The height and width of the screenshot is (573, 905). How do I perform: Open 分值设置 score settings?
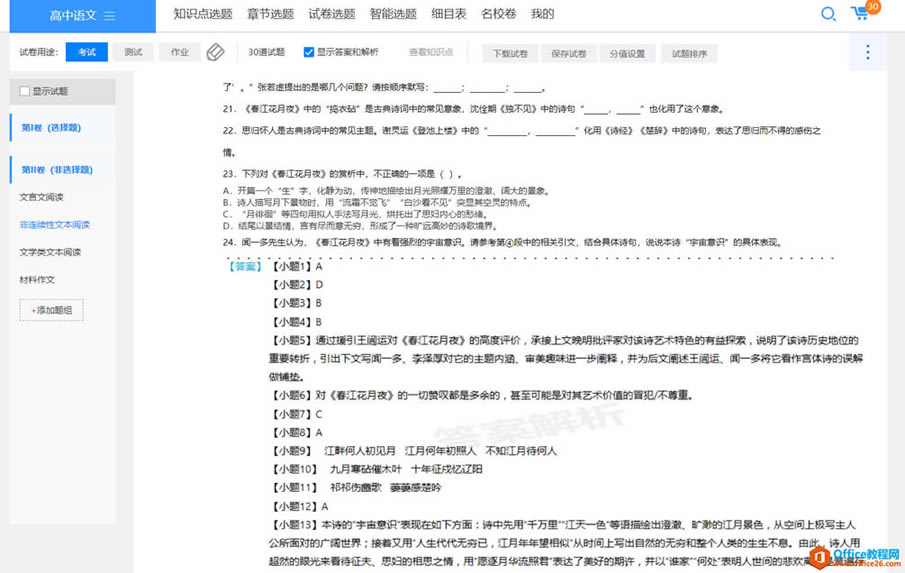pyautogui.click(x=627, y=53)
